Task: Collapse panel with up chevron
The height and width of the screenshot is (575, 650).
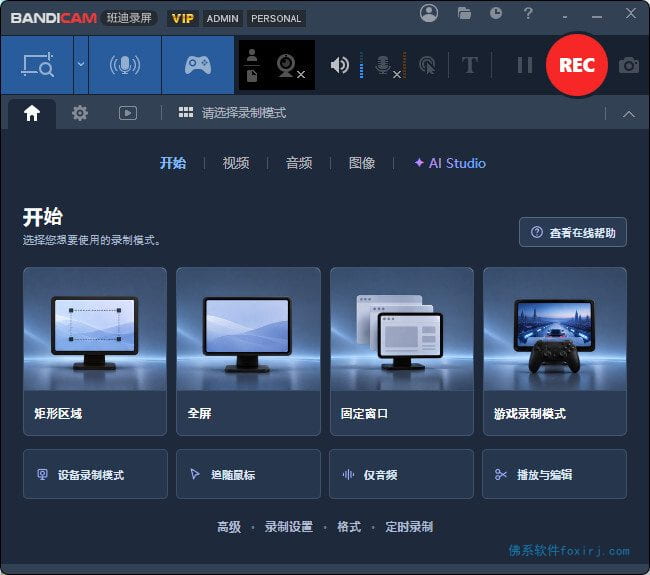Action: (x=629, y=114)
